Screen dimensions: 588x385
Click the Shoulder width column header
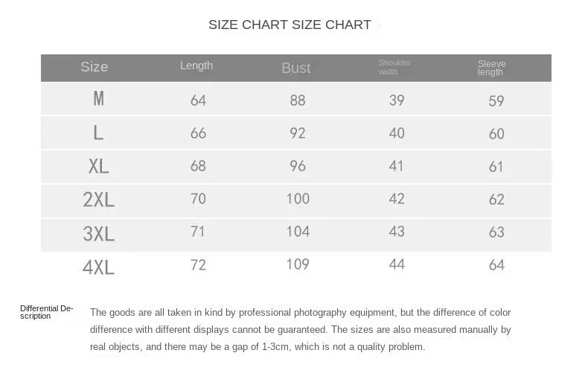pos(394,67)
